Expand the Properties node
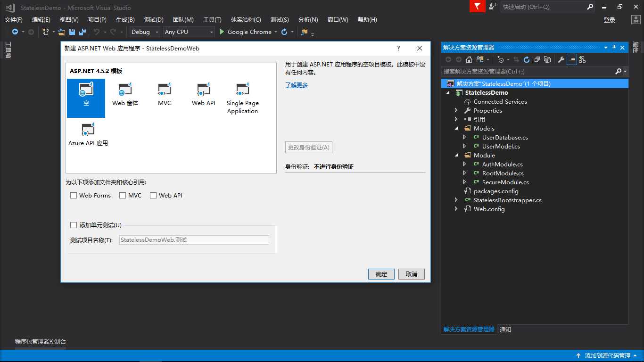Image resolution: width=644 pixels, height=362 pixels. [456, 110]
